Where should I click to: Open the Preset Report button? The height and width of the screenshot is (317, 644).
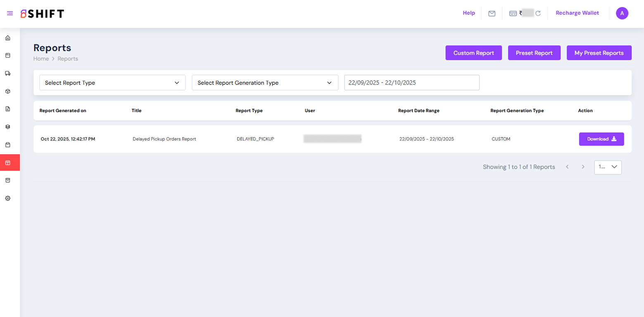(534, 53)
